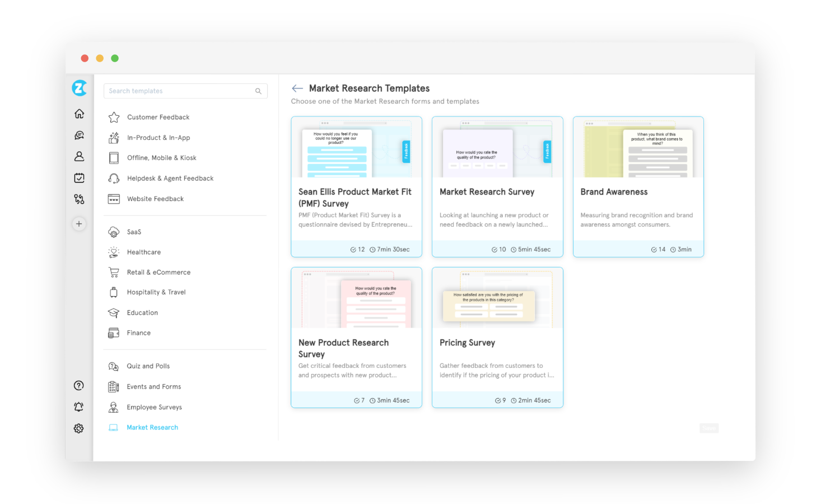The width and height of the screenshot is (821, 504).
Task: Go back using the left arrow
Action: [x=297, y=88]
